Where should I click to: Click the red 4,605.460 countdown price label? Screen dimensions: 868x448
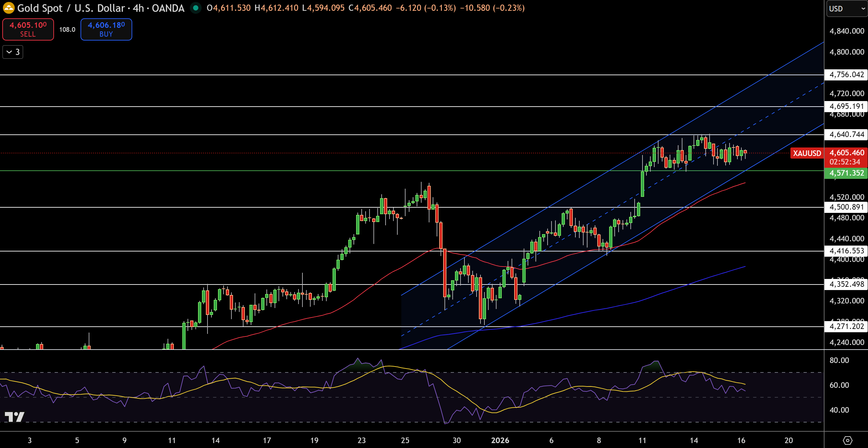click(x=846, y=157)
